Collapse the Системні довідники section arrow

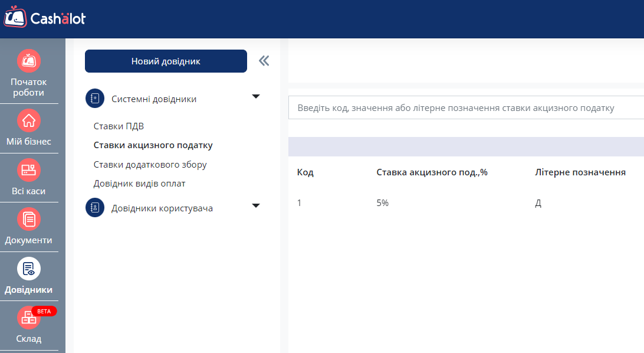click(x=255, y=96)
